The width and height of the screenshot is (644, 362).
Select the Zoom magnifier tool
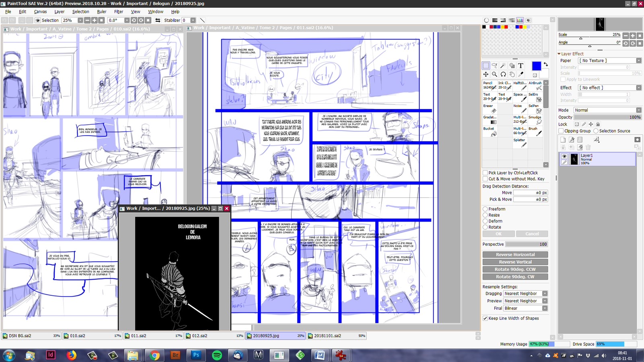tap(494, 74)
